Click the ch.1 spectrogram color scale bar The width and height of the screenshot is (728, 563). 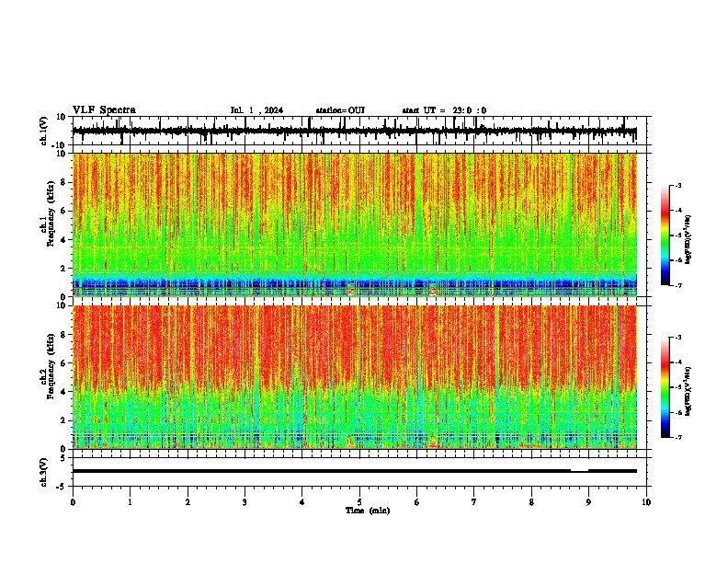665,236
